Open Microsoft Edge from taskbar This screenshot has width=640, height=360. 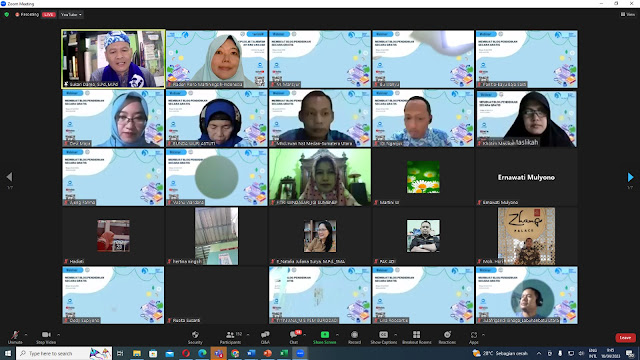pos(202,353)
